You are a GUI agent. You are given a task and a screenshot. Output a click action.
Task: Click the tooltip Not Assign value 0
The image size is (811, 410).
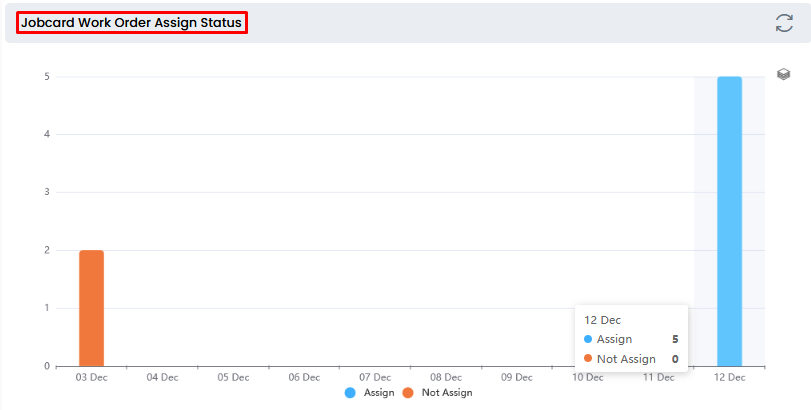[675, 359]
